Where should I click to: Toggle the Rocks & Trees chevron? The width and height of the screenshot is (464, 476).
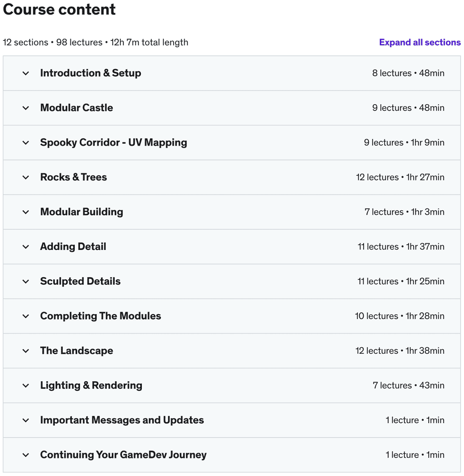coord(26,178)
